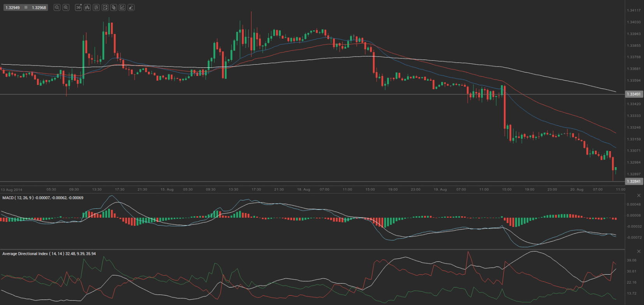The width and height of the screenshot is (644, 305).
Task: Select the drawing pencil edit tool
Action: pyautogui.click(x=122, y=7)
